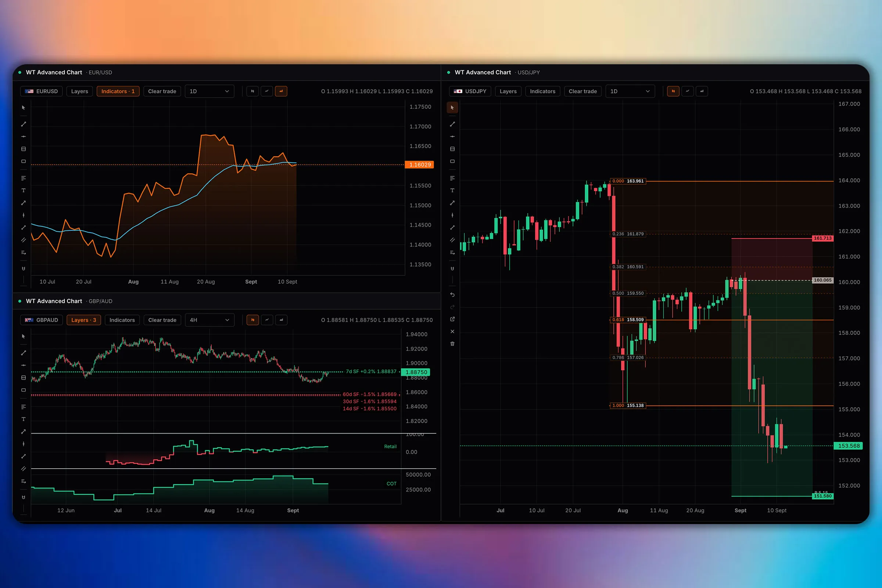Click the 160.065 entry price tag
Screen dimensions: 882x588
click(x=823, y=280)
